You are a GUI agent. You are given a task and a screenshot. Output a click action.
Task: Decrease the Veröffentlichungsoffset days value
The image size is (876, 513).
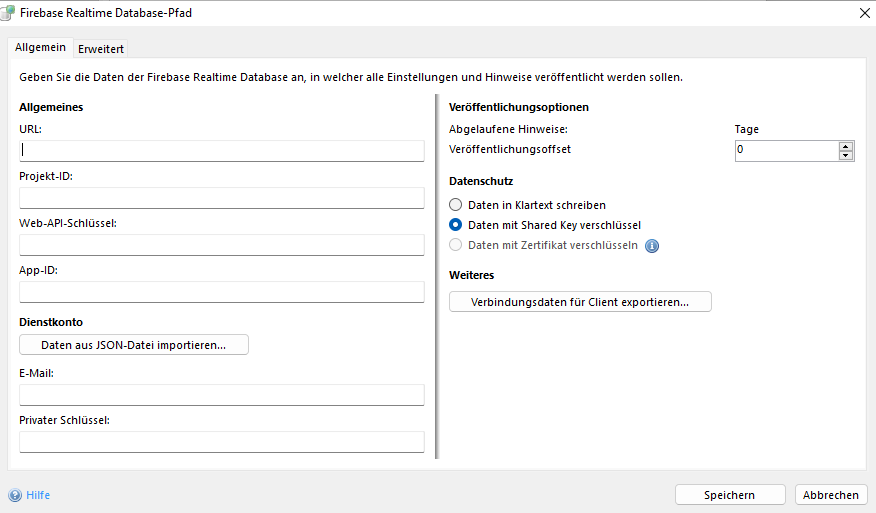pos(846,155)
